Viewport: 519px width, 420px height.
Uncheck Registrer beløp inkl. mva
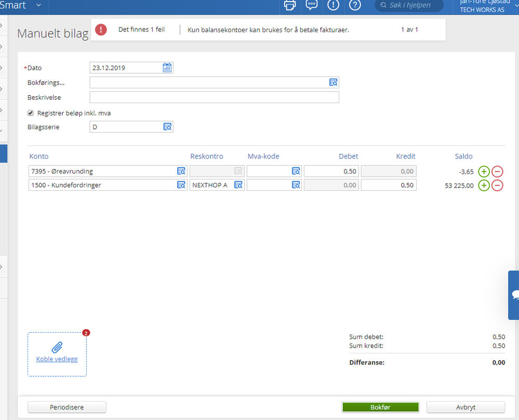31,113
